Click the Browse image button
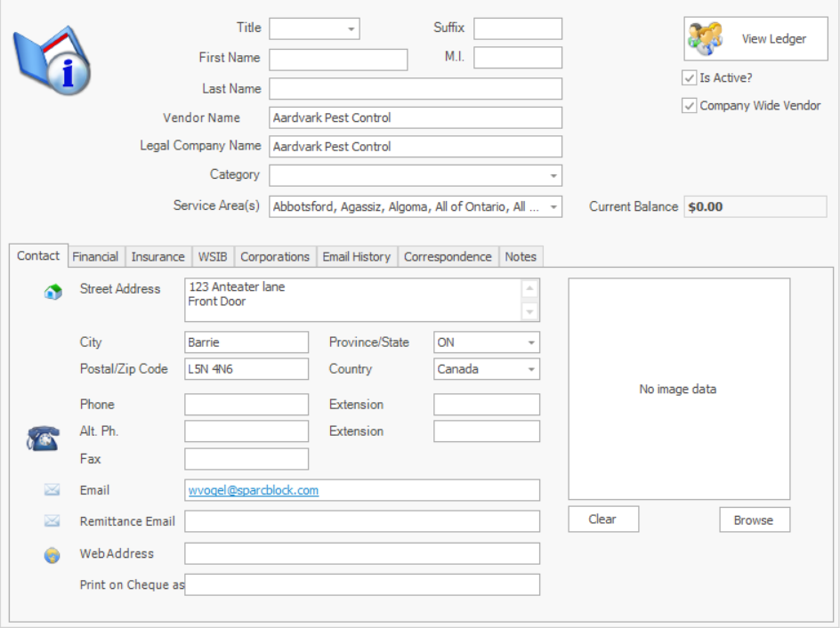This screenshot has width=840, height=628. (755, 519)
